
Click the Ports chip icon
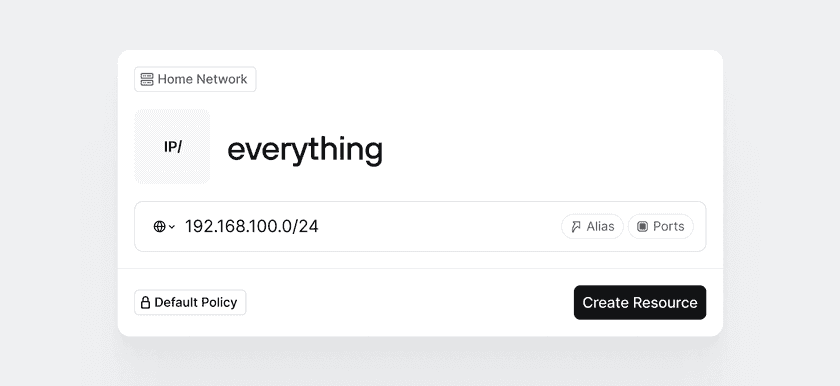(x=642, y=226)
